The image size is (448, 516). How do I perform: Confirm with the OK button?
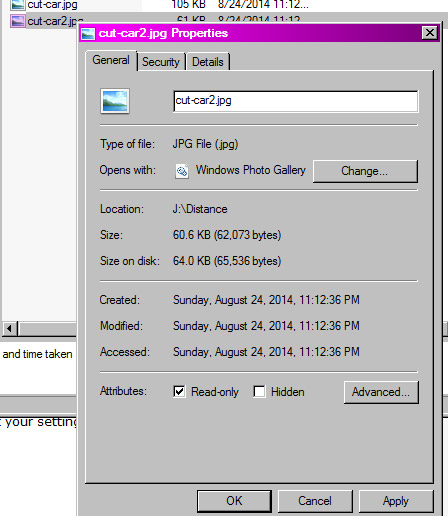click(234, 501)
